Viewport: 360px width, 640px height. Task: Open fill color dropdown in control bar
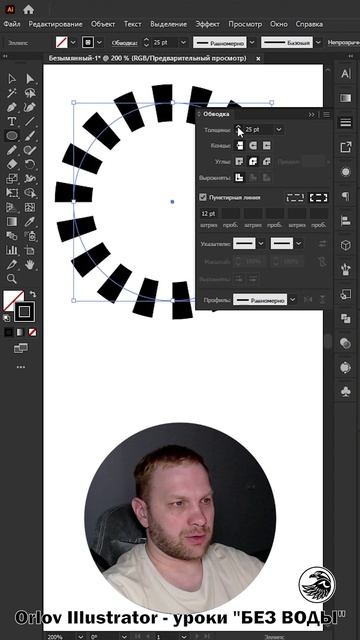(73, 42)
